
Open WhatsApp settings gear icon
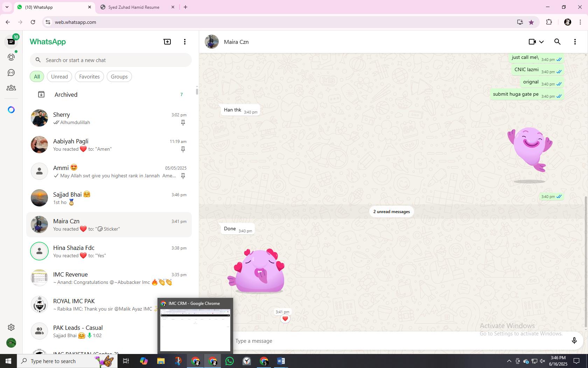[11, 327]
